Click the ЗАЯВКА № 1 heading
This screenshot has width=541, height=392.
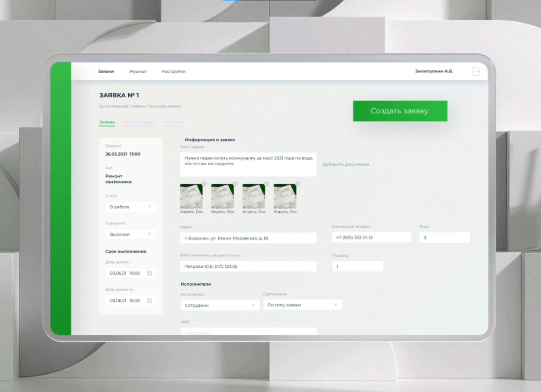[x=119, y=95]
